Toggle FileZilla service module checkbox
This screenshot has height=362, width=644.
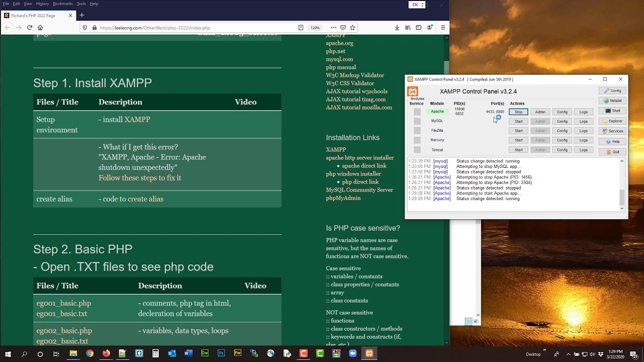point(417,131)
